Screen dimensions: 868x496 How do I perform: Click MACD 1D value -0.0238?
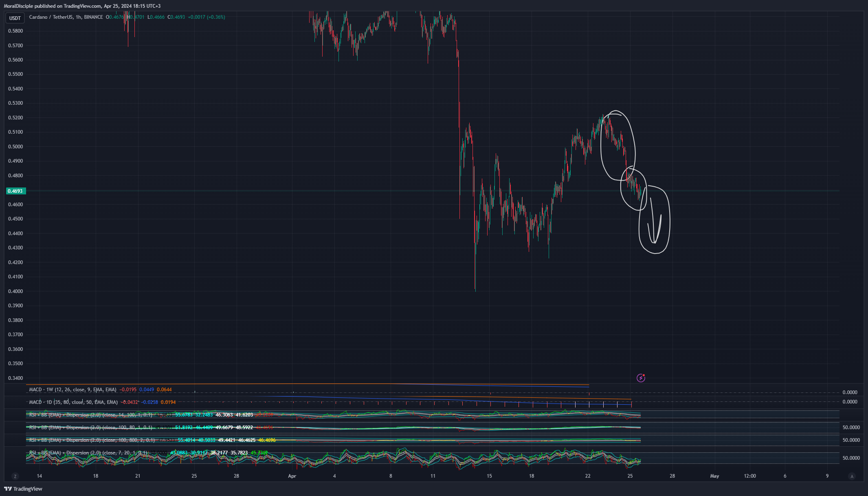pyautogui.click(x=149, y=402)
